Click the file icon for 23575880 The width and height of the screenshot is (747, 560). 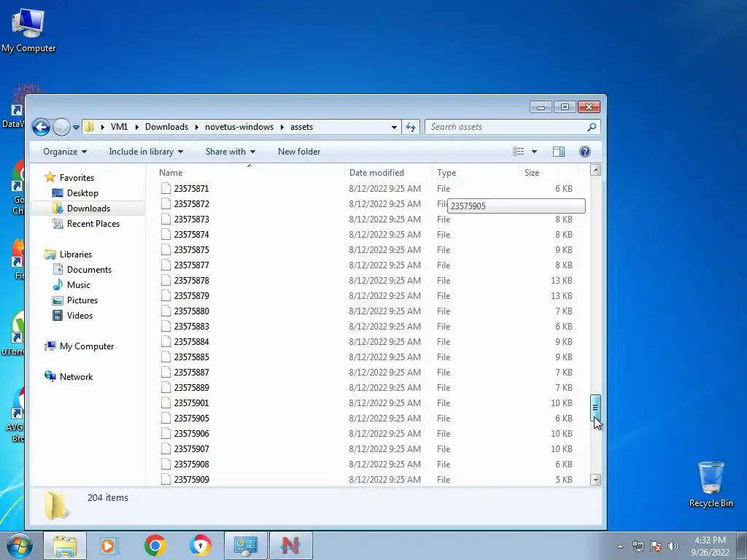166,311
